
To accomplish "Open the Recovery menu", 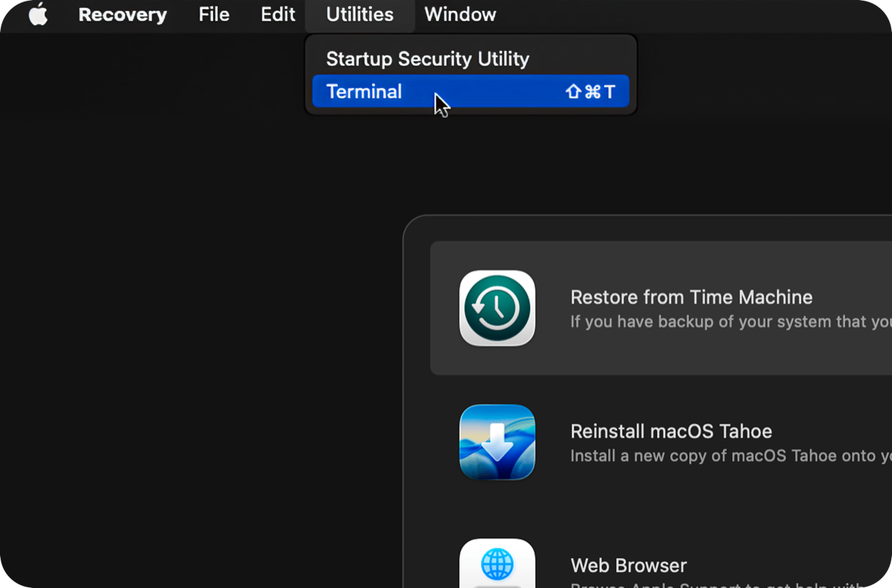I will coord(122,14).
